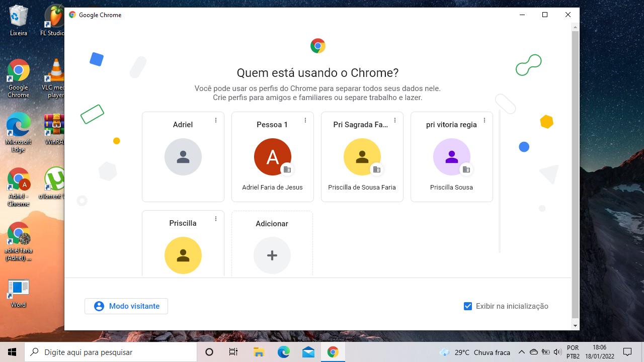The height and width of the screenshot is (362, 644).
Task: Launch the Mail app from the taskbar
Action: [x=308, y=352]
